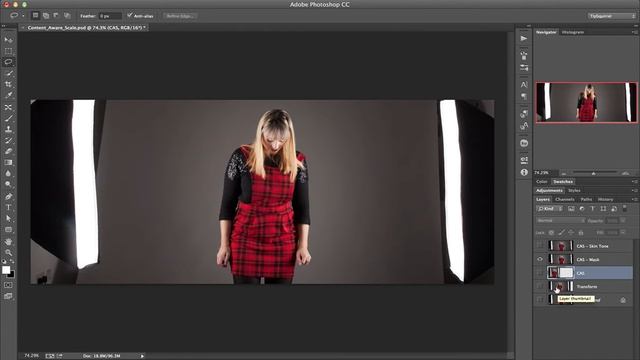
Task: Select the Rectangular Marquee tool
Action: (x=8, y=51)
